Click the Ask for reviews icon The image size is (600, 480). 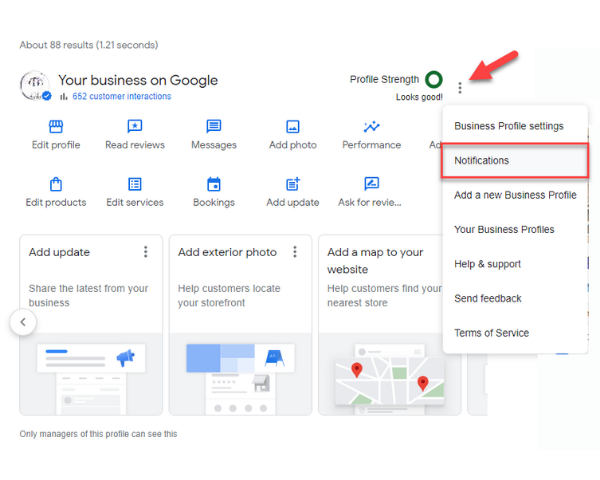372,184
